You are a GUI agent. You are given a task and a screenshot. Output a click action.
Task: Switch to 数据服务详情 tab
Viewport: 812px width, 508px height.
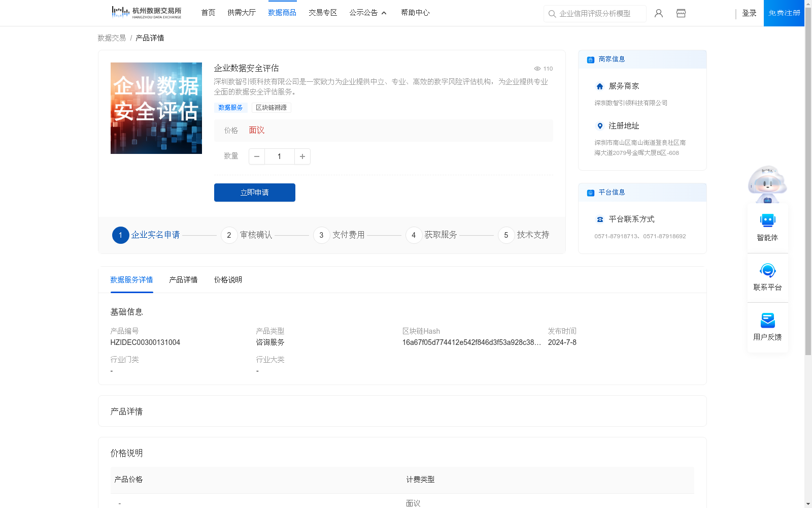point(131,280)
